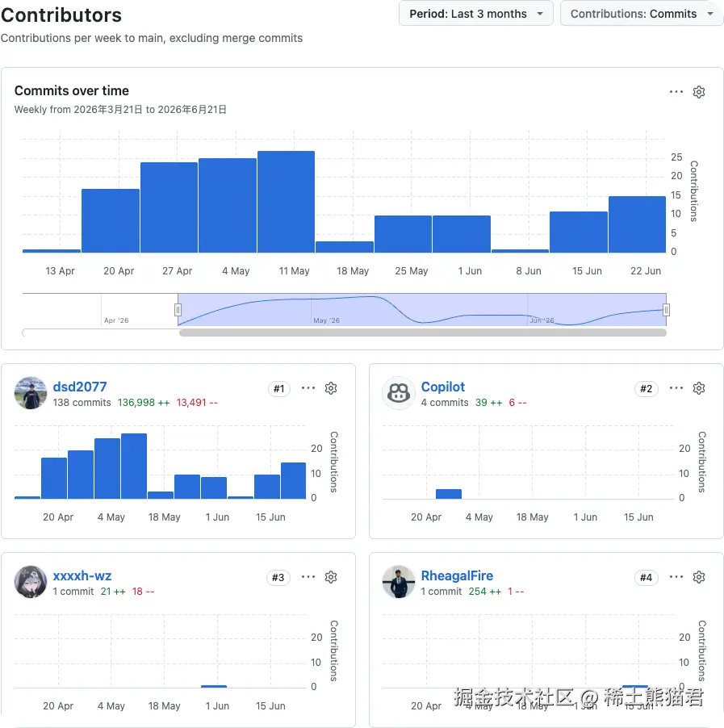Click the 15 Jun bar in main chart
724x728 pixels.
579,232
